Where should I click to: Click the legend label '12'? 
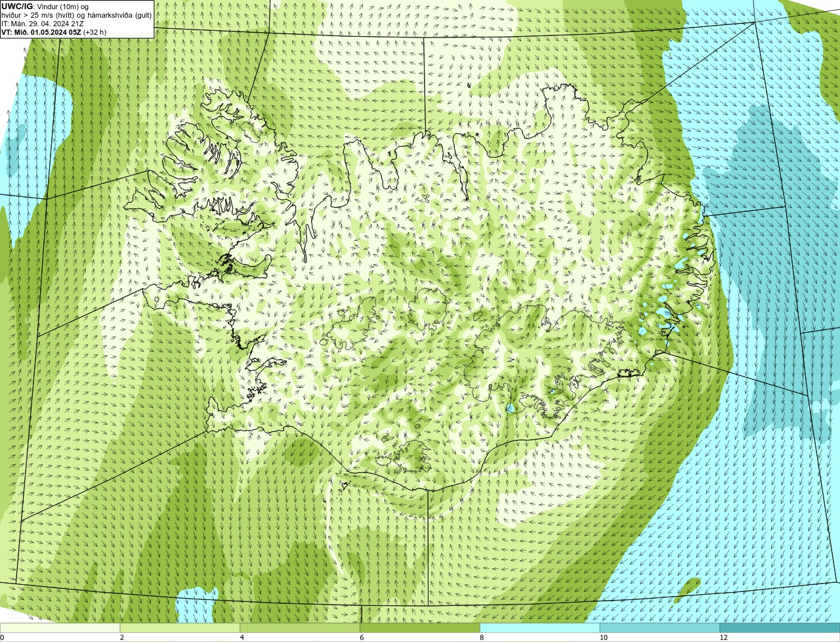click(x=723, y=637)
